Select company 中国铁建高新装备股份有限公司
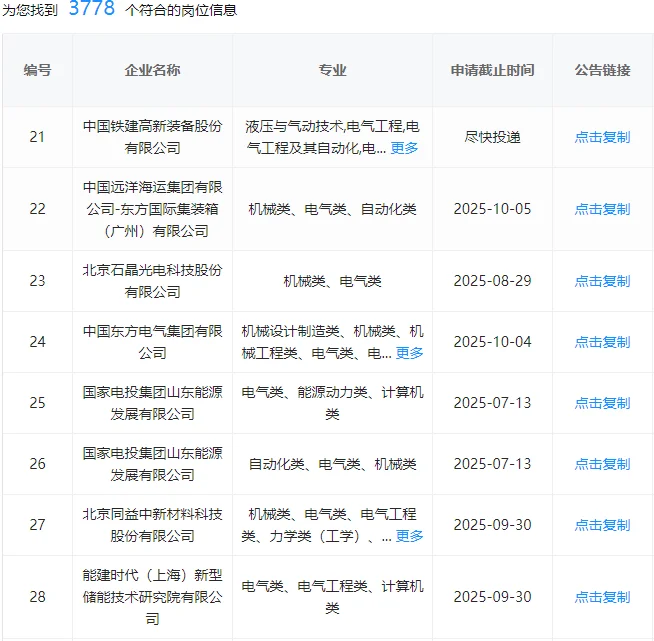This screenshot has height=641, width=654. point(152,137)
